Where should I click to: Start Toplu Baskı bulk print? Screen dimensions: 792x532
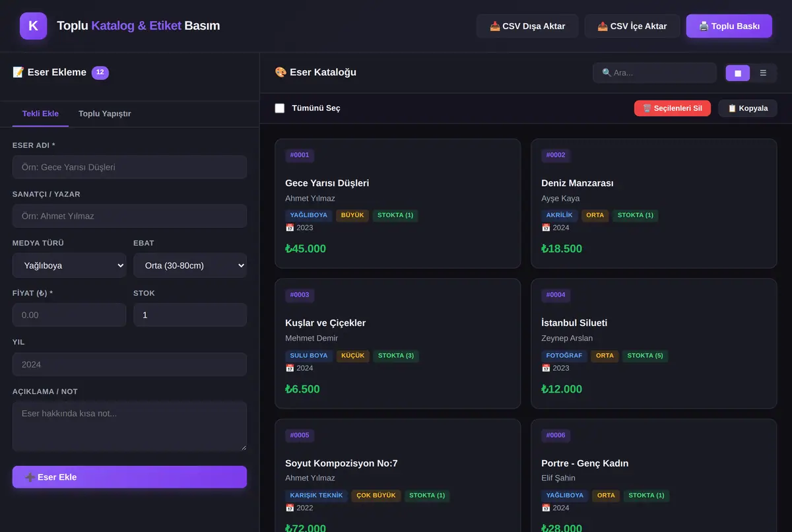coord(729,26)
